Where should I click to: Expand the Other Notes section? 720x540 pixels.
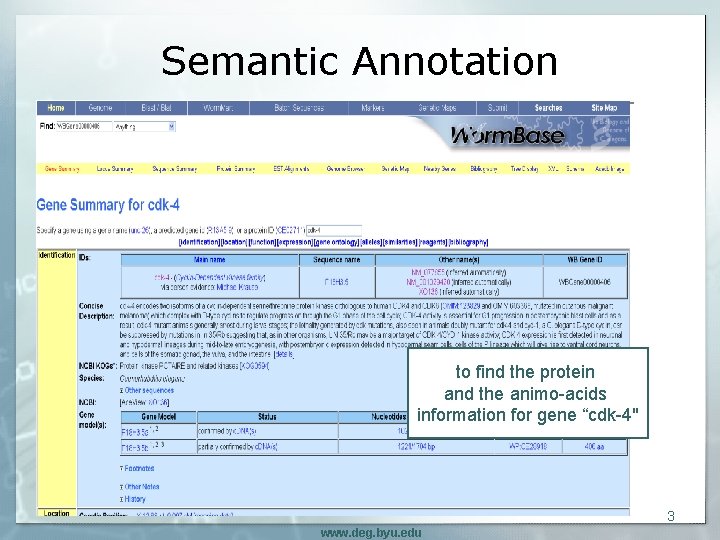click(x=139, y=487)
